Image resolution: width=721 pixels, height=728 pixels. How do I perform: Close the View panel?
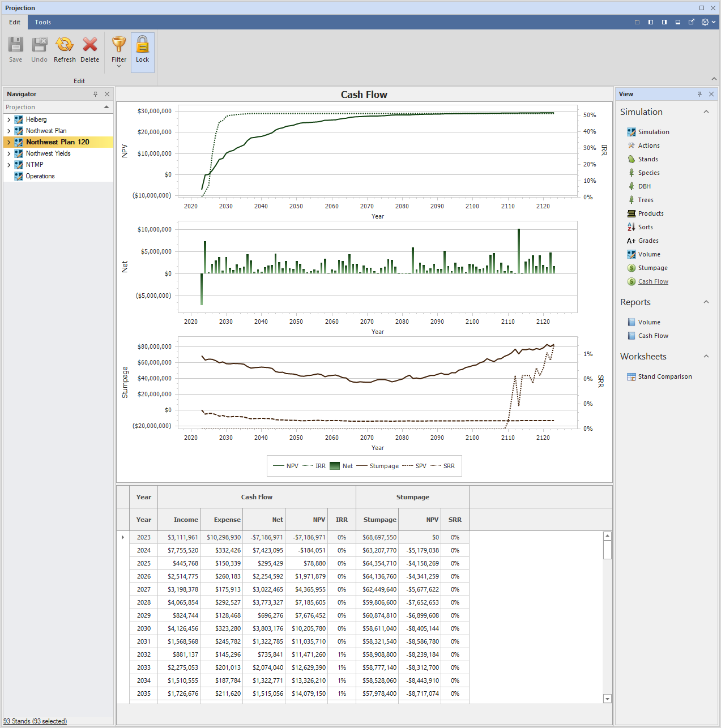point(711,94)
